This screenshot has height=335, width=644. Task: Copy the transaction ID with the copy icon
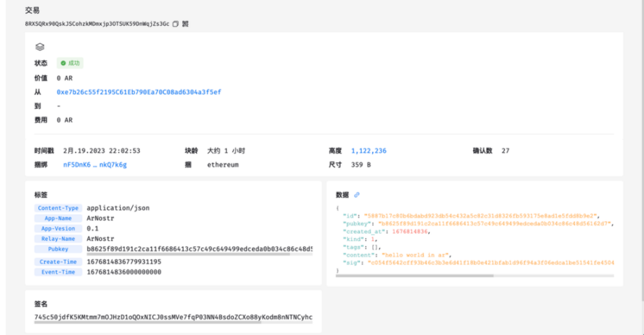tap(176, 23)
